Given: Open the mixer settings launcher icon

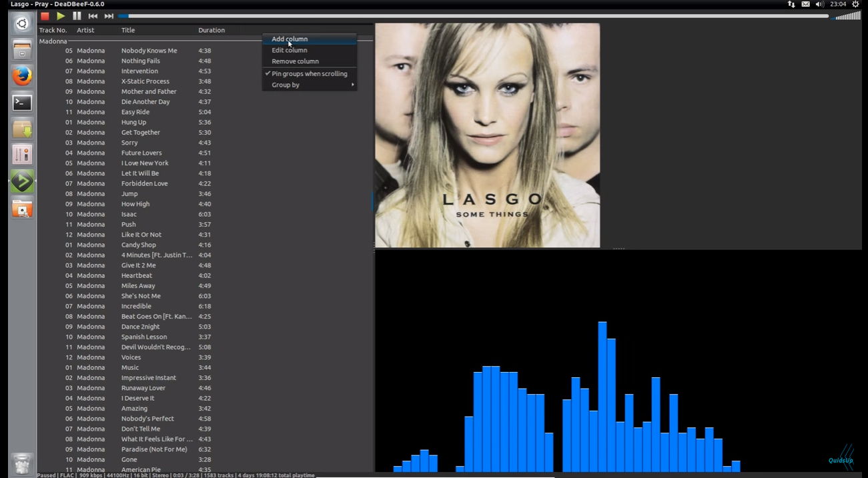Looking at the screenshot, I should 22,155.
